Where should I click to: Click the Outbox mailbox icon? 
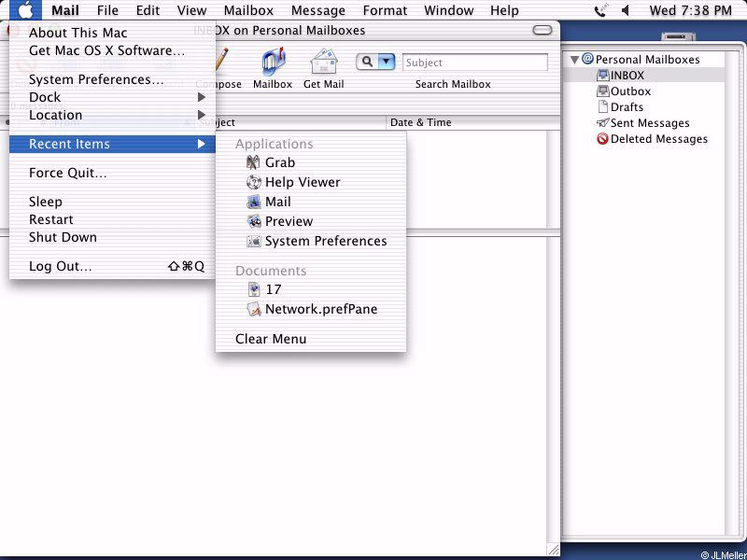603,91
